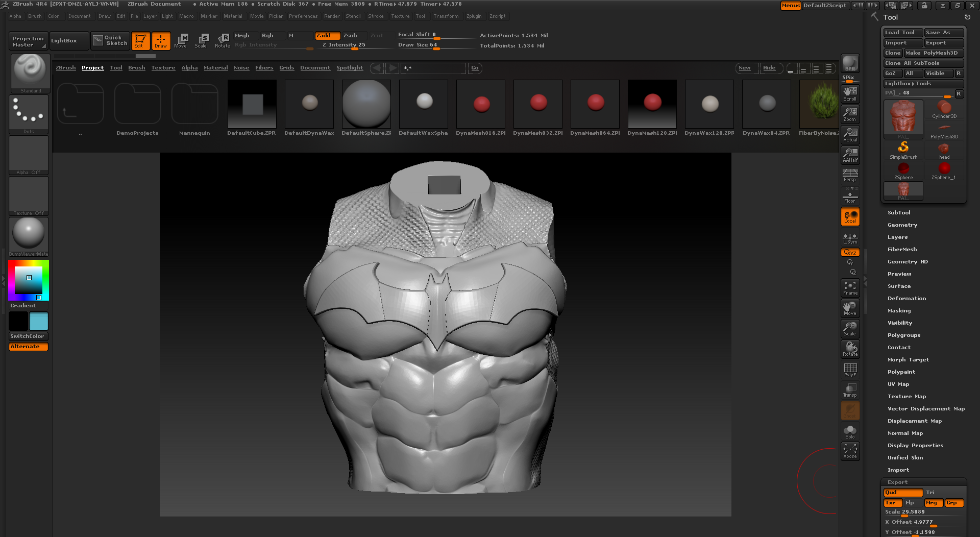
Task: Click Clone All SubTools button
Action: pos(923,63)
